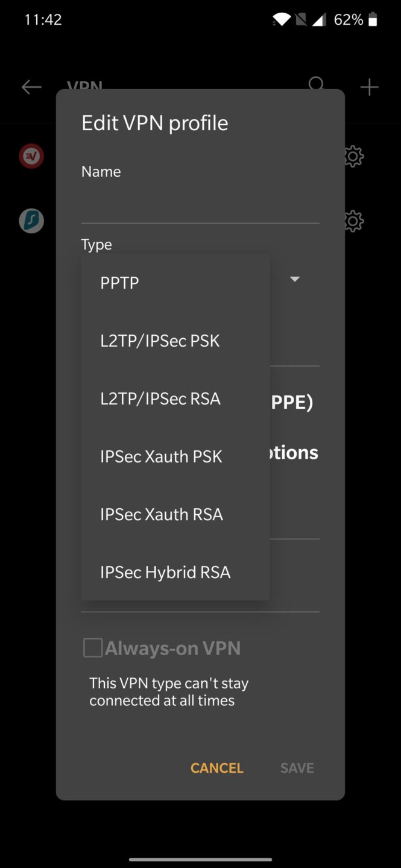Viewport: 401px width, 868px height.
Task: Tap the Surfshark app icon
Action: pos(31,221)
